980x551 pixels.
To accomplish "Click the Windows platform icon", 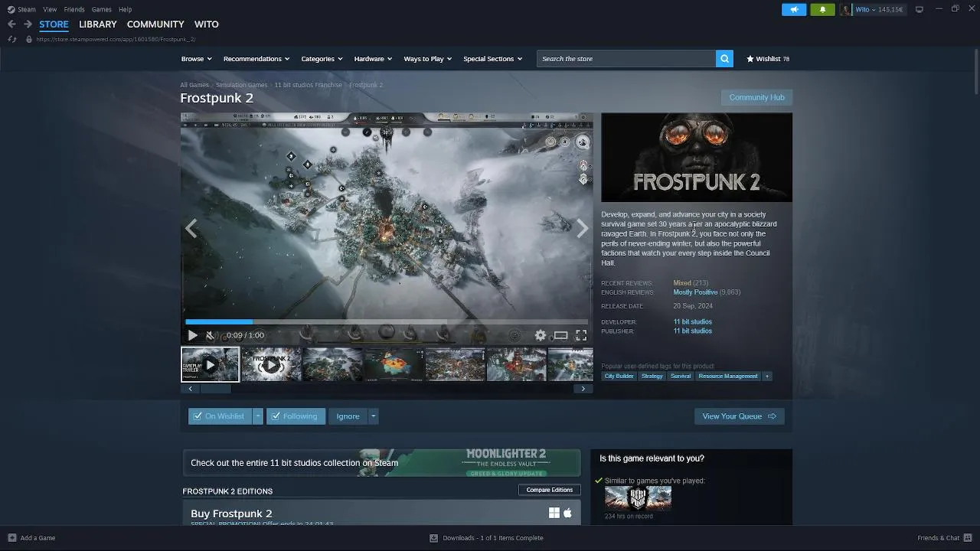I will point(554,513).
